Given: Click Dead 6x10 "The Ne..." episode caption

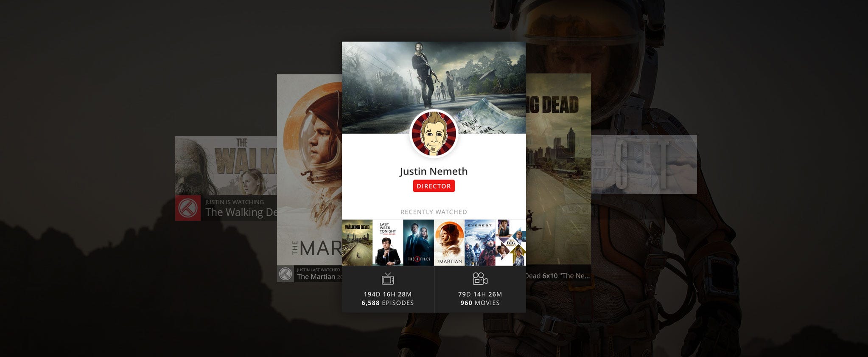Looking at the screenshot, I should click(x=558, y=276).
